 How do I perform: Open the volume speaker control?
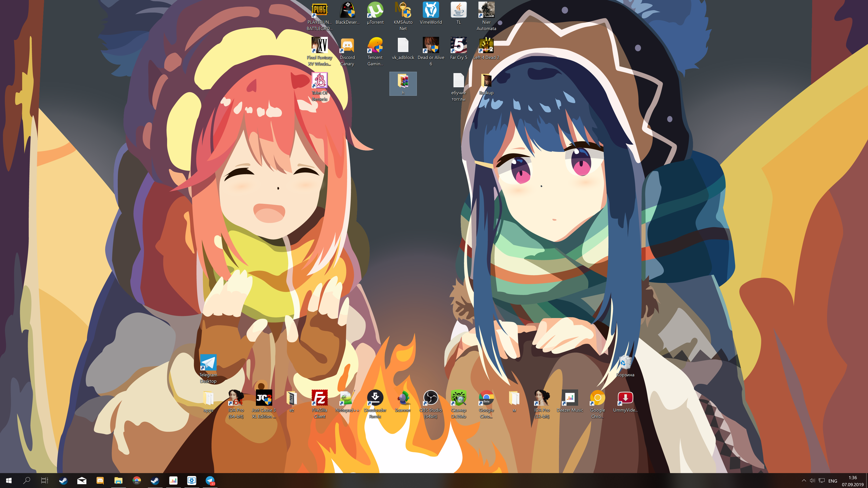812,481
